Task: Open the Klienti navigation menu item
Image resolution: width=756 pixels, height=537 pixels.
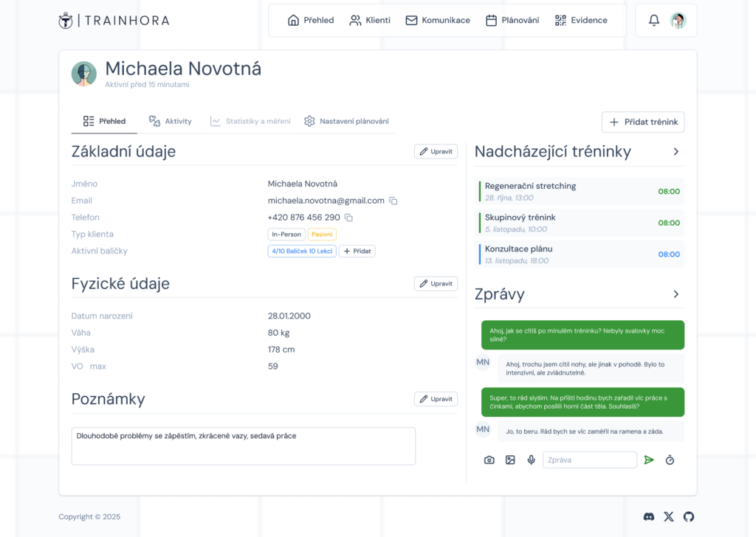Action: click(x=370, y=21)
